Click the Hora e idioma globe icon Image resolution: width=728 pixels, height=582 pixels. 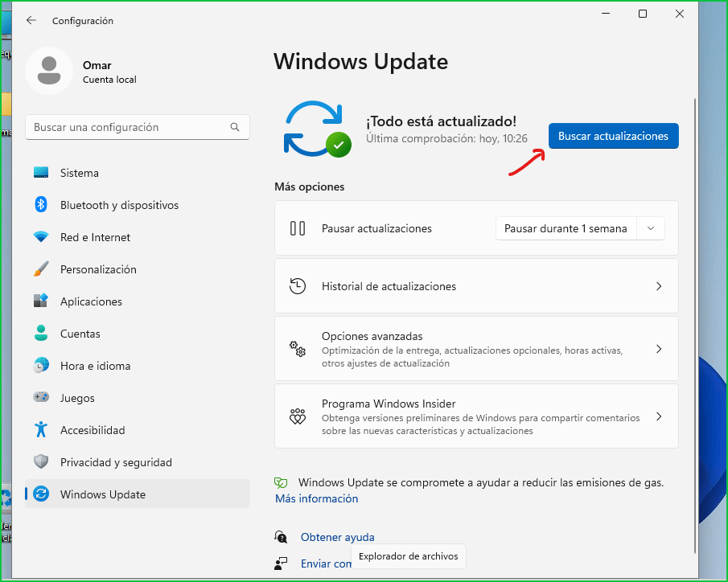tap(41, 365)
